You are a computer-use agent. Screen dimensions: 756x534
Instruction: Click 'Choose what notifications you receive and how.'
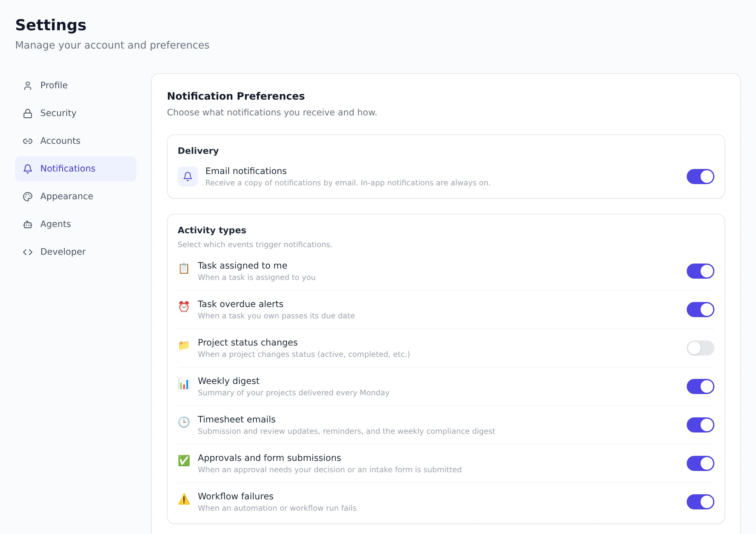coord(272,112)
